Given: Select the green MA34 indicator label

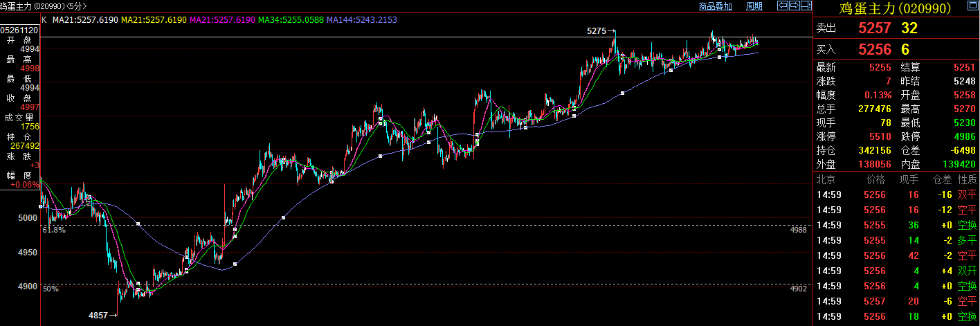Looking at the screenshot, I should 291,20.
